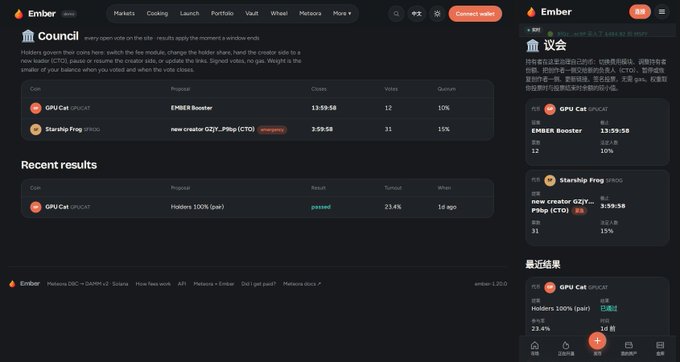Click the emergency badge on Starship Frog
The width and height of the screenshot is (680, 362).
272,129
